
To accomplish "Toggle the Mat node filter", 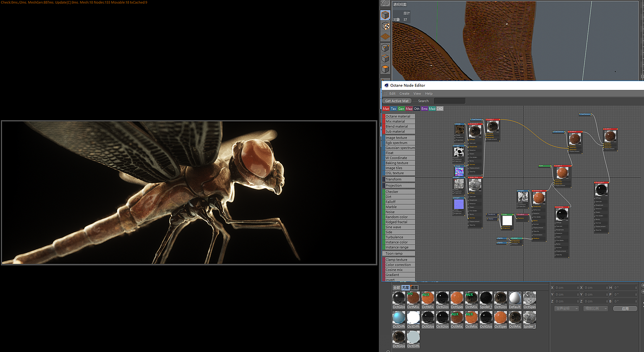I will coord(386,109).
